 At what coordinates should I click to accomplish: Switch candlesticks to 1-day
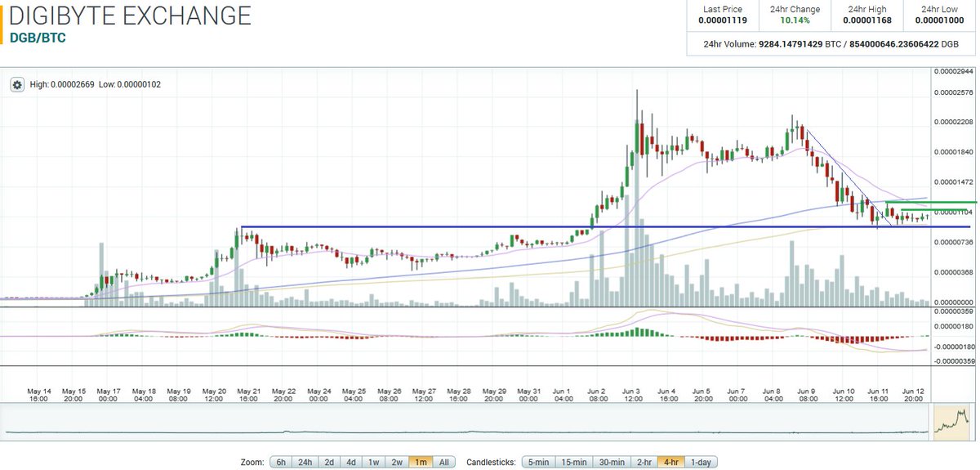click(700, 462)
